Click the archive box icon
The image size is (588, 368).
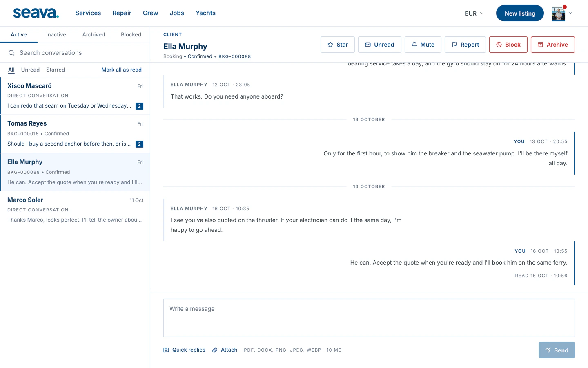tap(541, 45)
